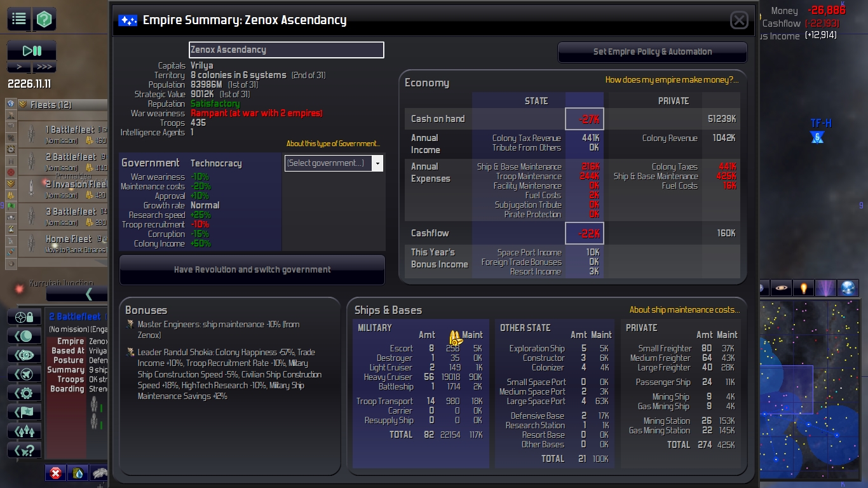Click the red X stop mission icon
The width and height of the screenshot is (868, 488).
point(55,473)
